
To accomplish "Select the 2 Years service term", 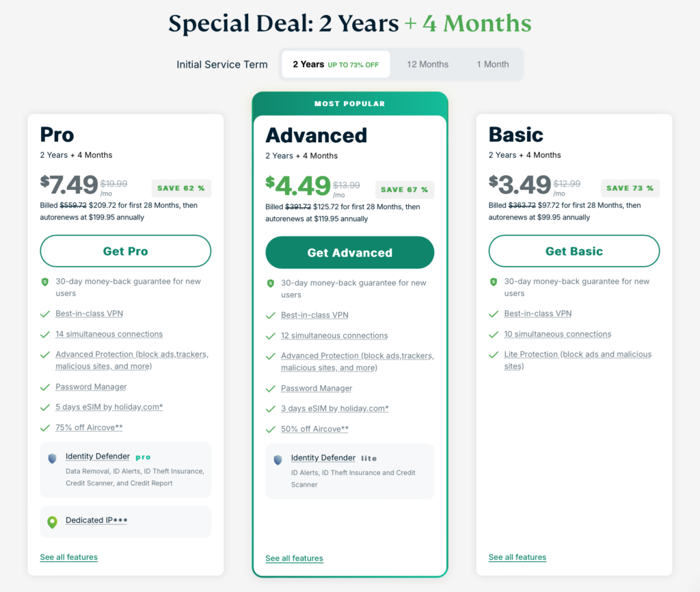I will [x=336, y=64].
